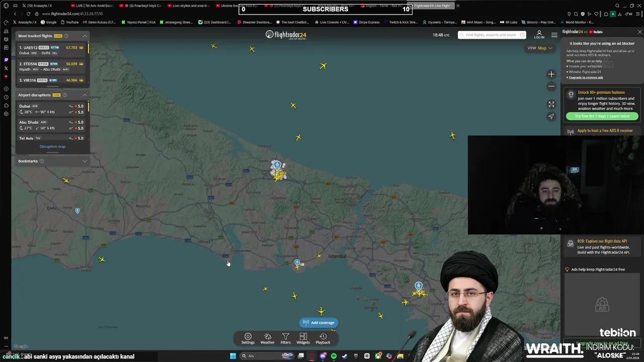
Task: Open the Disruption map link
Action: (52, 146)
